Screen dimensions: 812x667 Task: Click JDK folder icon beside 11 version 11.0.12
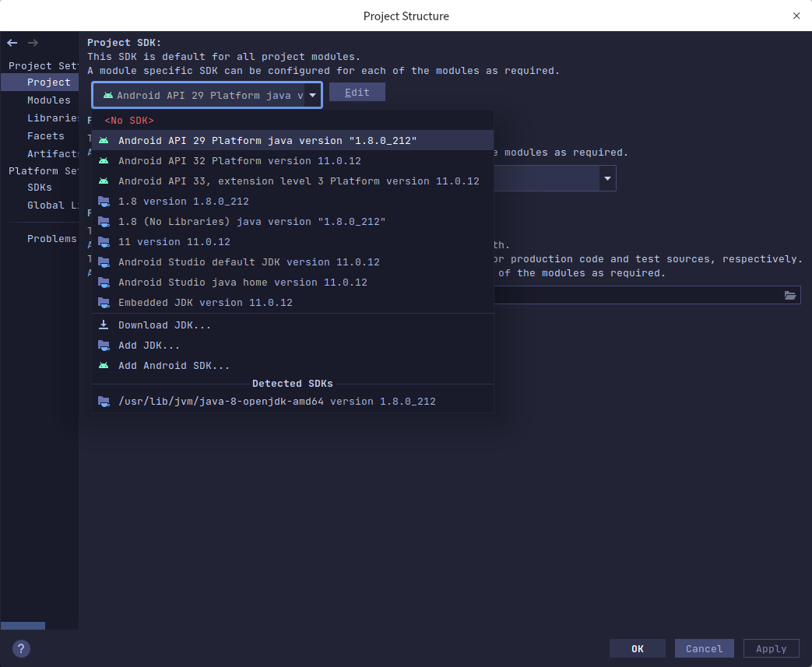coord(104,241)
